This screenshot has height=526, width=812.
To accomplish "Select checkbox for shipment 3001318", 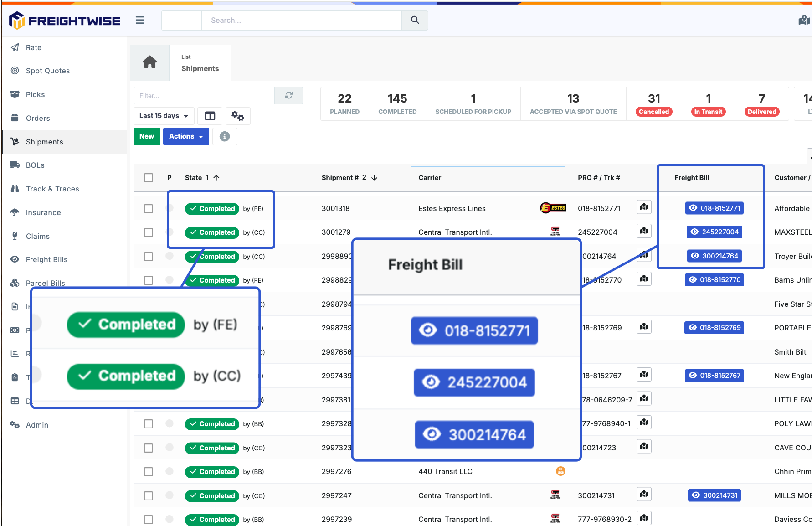I will (149, 209).
